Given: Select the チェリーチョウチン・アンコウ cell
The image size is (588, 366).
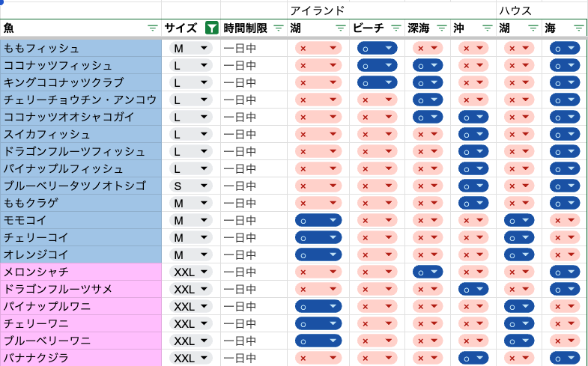Looking at the screenshot, I should [x=81, y=100].
